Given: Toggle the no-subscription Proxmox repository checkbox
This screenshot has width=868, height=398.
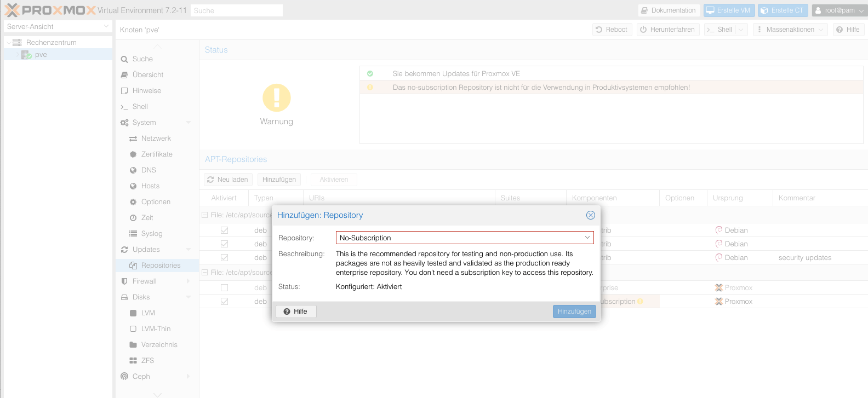Looking at the screenshot, I should pyautogui.click(x=224, y=302).
